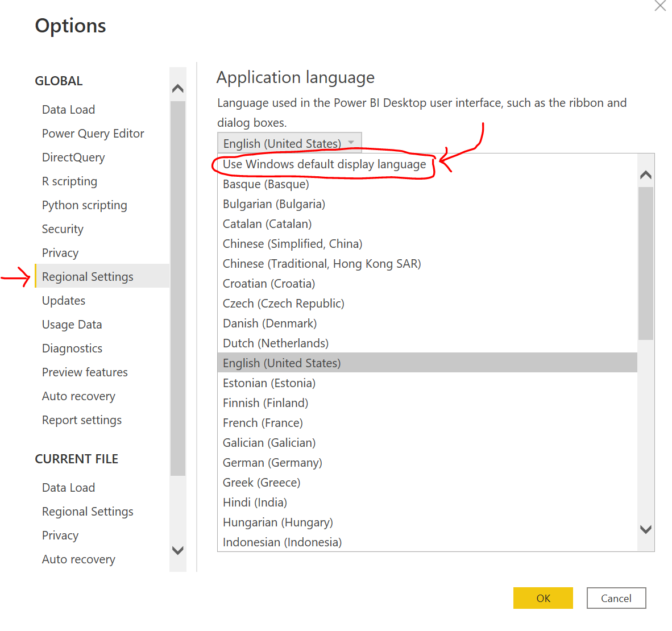This screenshot has width=672, height=631.
Task: Pick Chinese (Traditional, Hong Kong SAR)
Action: click(x=428, y=264)
